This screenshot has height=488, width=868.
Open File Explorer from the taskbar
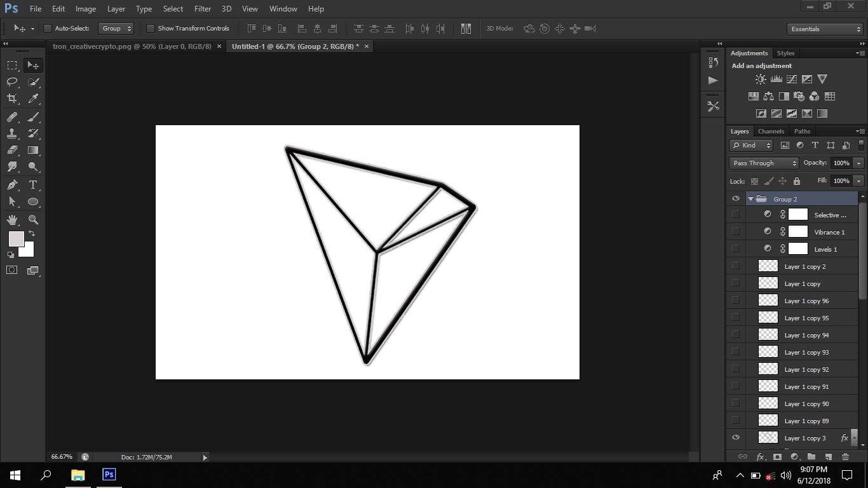coord(78,475)
